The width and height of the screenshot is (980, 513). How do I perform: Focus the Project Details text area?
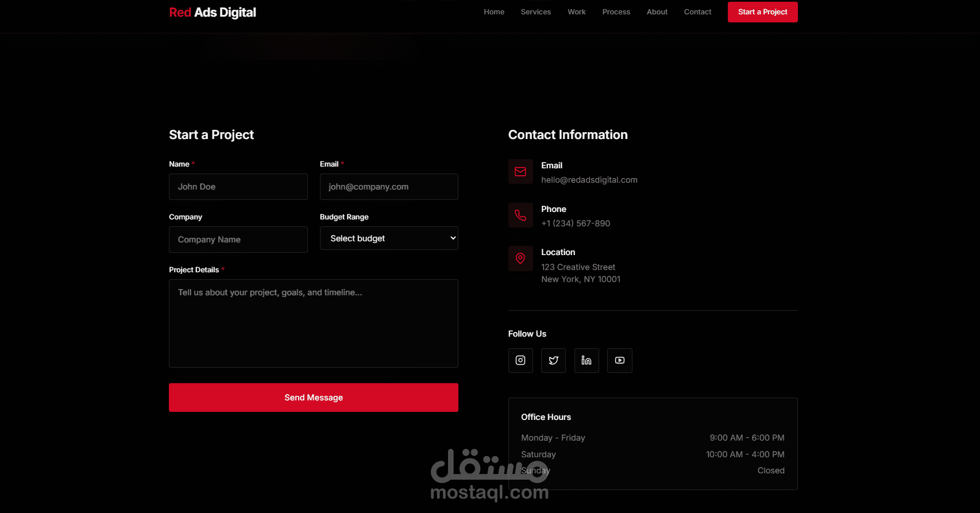coord(314,323)
